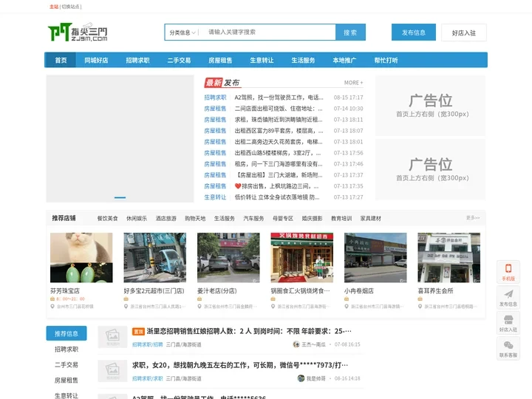Click MORE + beside 最新发布

(x=353, y=83)
